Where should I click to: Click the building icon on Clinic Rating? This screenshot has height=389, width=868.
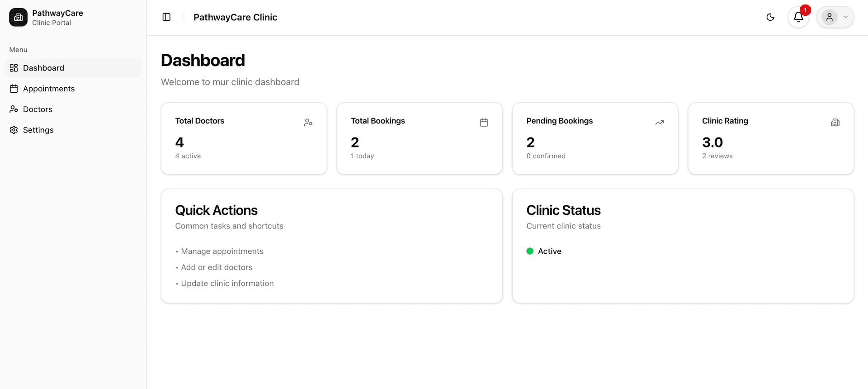pyautogui.click(x=835, y=122)
